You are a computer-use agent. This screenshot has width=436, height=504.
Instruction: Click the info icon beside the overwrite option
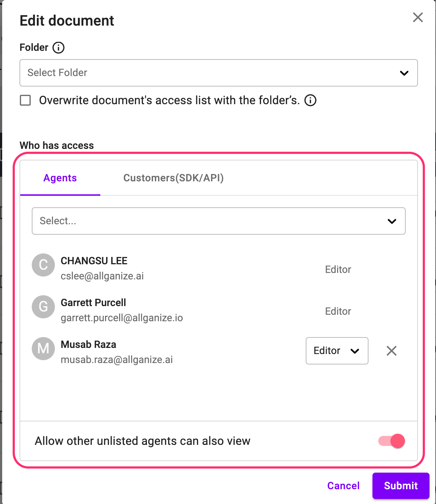click(311, 100)
